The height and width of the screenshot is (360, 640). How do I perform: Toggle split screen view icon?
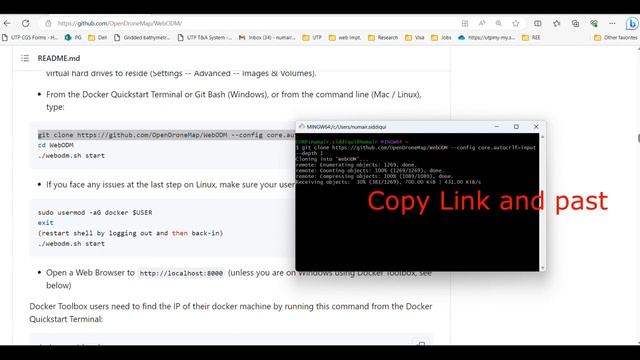(x=538, y=23)
